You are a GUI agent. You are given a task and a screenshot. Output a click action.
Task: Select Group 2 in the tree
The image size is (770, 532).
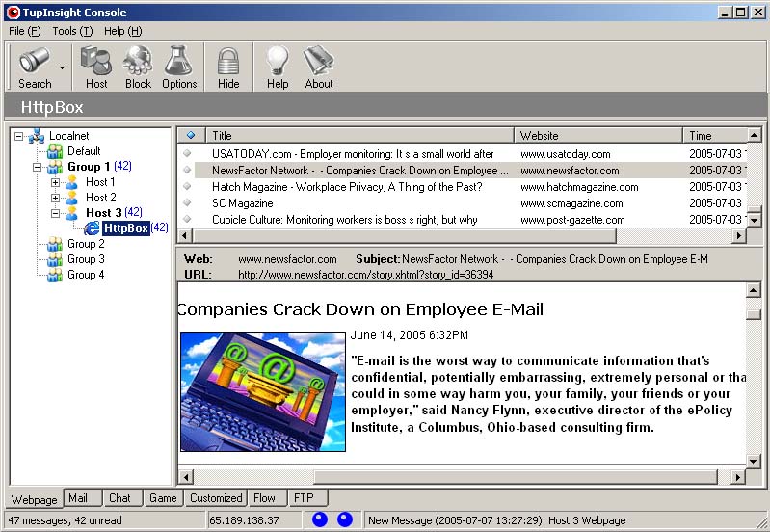coord(86,244)
